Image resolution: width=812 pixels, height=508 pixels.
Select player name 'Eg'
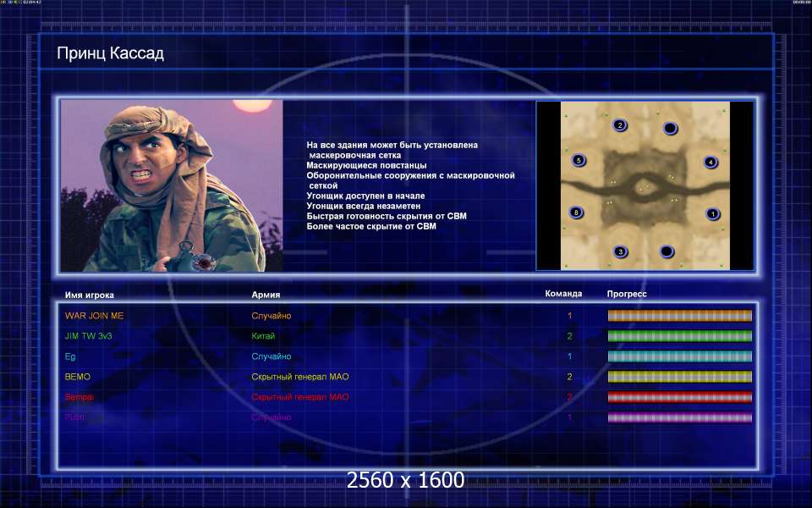tap(70, 356)
